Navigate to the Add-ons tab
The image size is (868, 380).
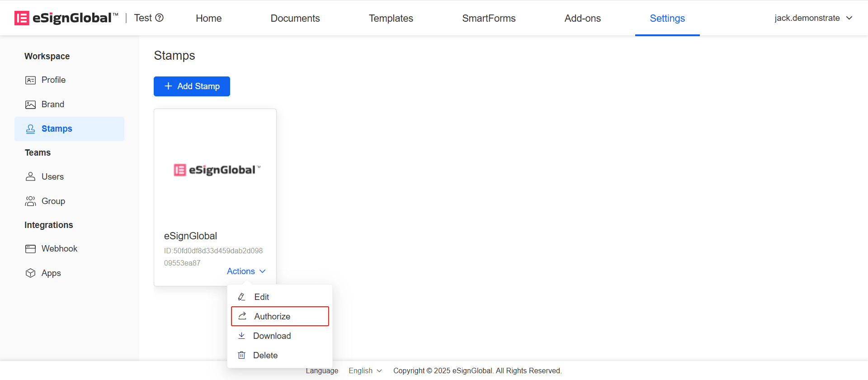pos(583,18)
